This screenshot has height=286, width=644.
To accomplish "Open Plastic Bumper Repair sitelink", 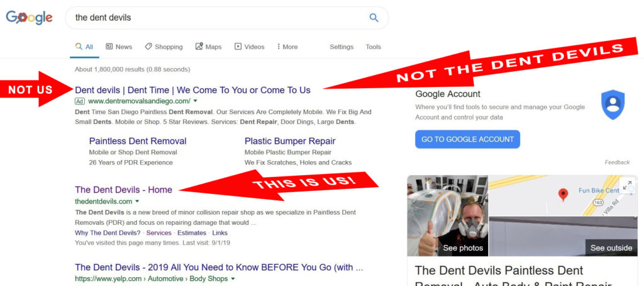I will tap(290, 141).
